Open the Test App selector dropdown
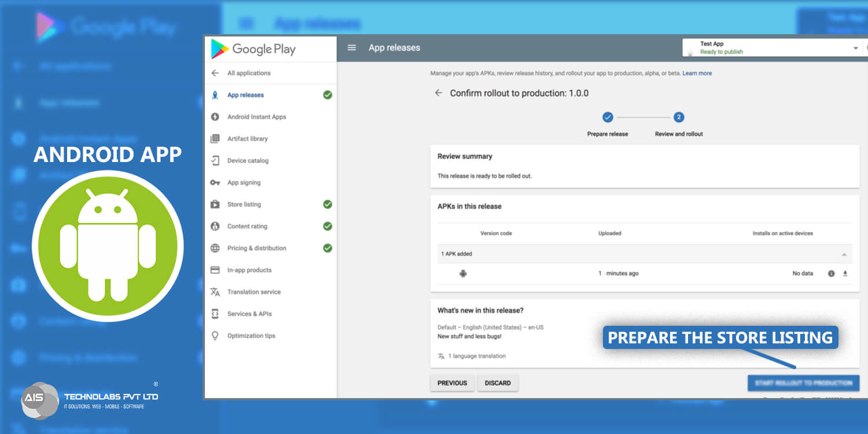868x434 pixels. (x=772, y=47)
